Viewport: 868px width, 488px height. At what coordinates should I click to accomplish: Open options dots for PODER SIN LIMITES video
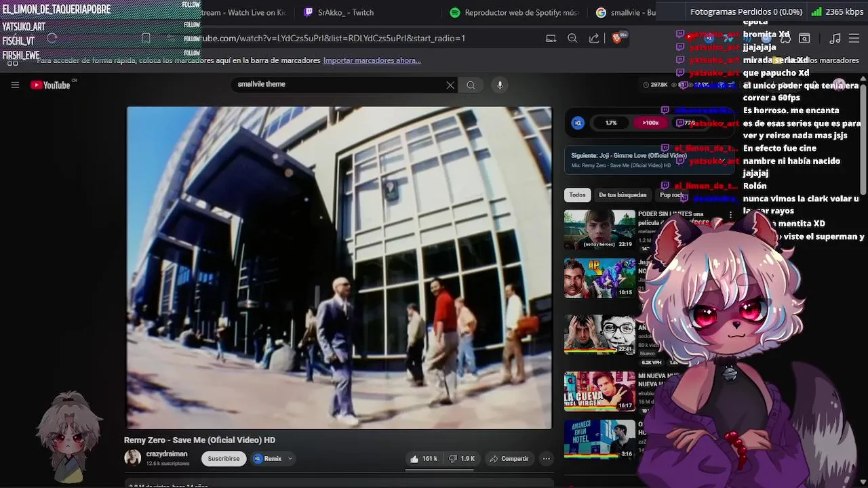pyautogui.click(x=730, y=215)
